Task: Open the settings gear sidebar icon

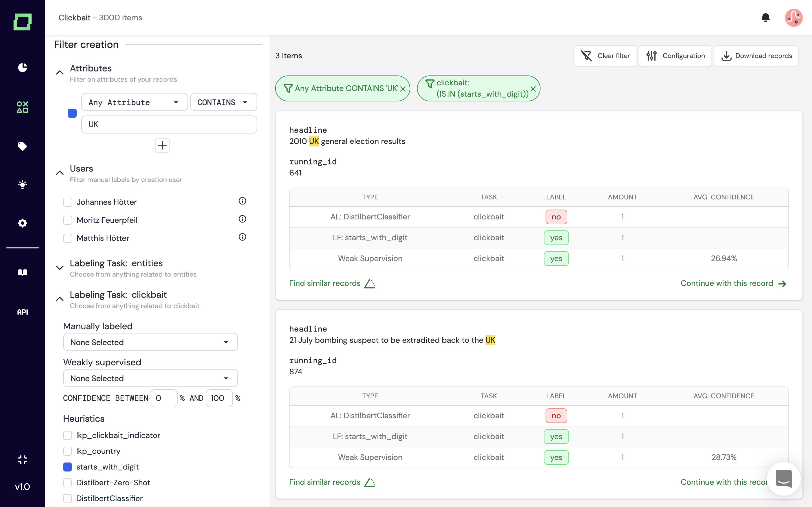Action: click(23, 223)
